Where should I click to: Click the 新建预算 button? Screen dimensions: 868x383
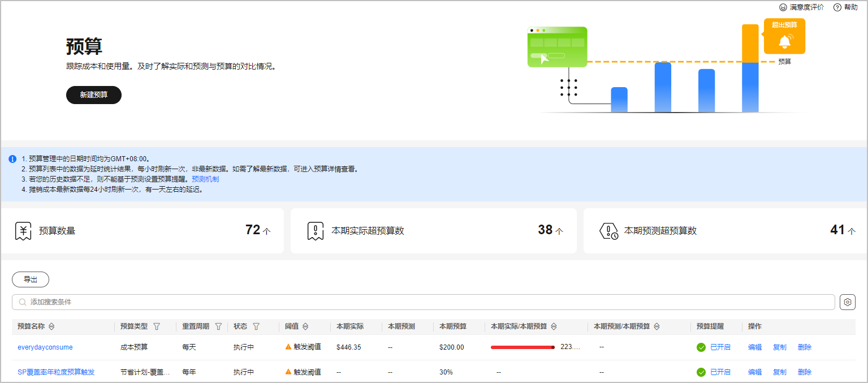(x=94, y=95)
